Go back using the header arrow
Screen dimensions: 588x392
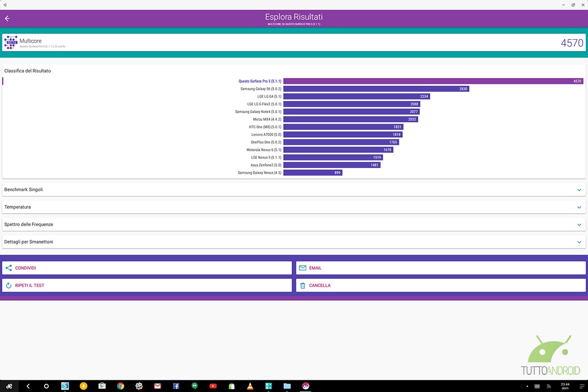pyautogui.click(x=7, y=19)
